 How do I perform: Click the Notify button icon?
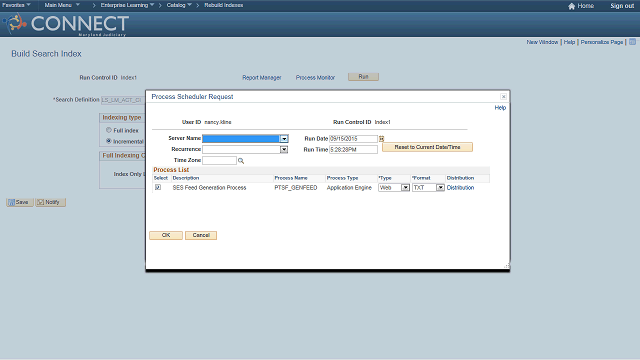click(x=40, y=202)
